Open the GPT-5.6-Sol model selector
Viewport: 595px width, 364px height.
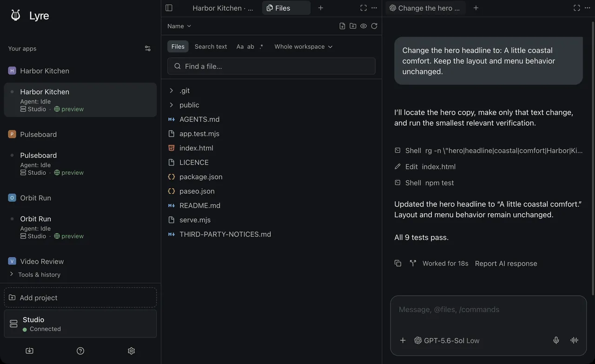[x=447, y=340]
